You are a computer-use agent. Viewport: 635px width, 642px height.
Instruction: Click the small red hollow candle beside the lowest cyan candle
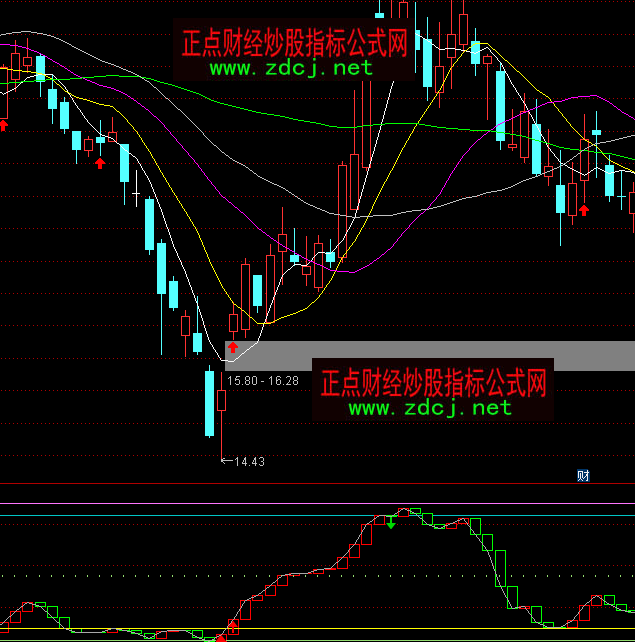pos(221,401)
